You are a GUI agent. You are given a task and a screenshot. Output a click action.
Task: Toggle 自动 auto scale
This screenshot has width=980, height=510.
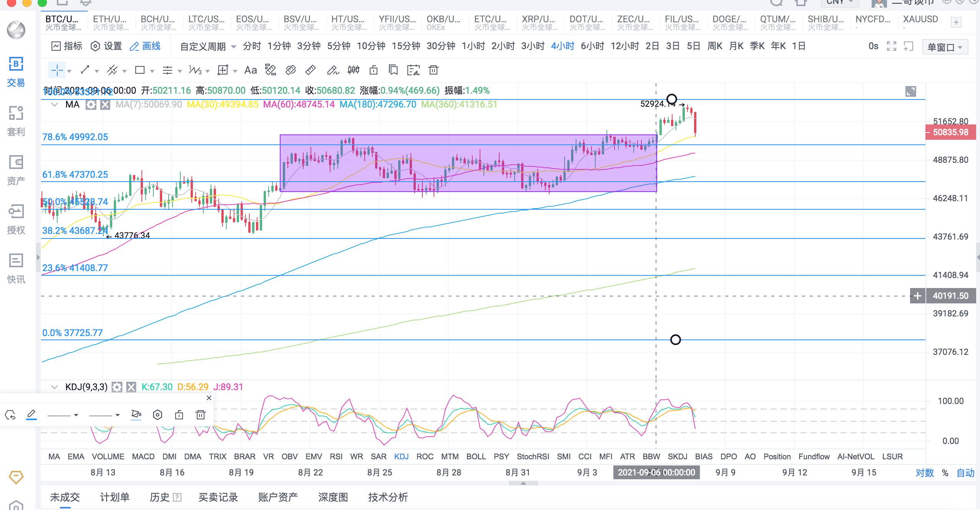pos(965,473)
